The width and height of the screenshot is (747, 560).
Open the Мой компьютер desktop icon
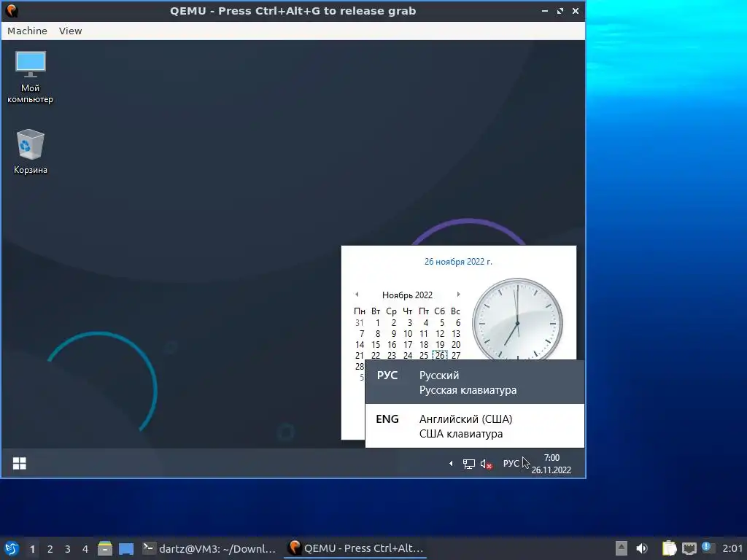(x=31, y=77)
